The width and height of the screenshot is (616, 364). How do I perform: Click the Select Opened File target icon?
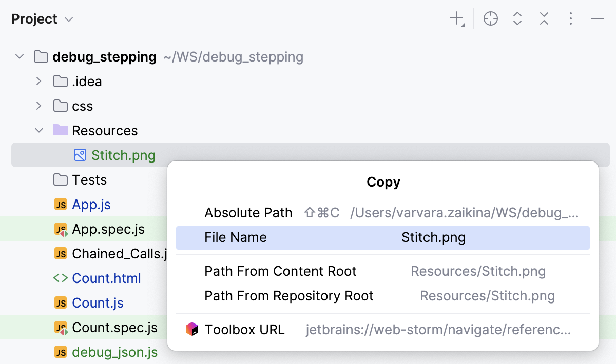point(490,18)
